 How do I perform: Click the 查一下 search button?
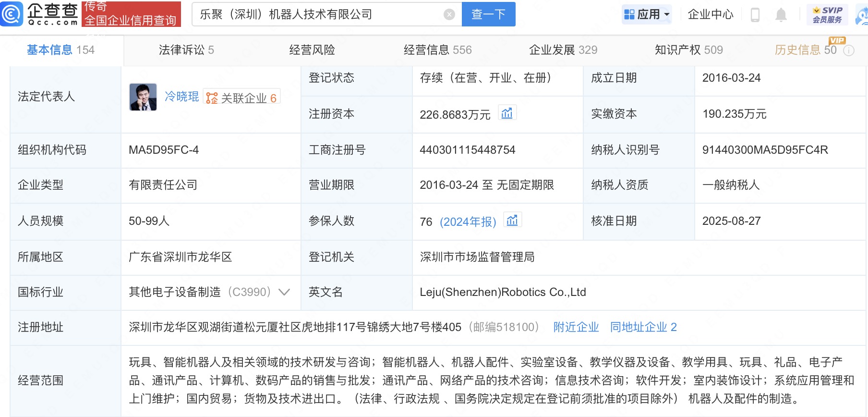[488, 14]
